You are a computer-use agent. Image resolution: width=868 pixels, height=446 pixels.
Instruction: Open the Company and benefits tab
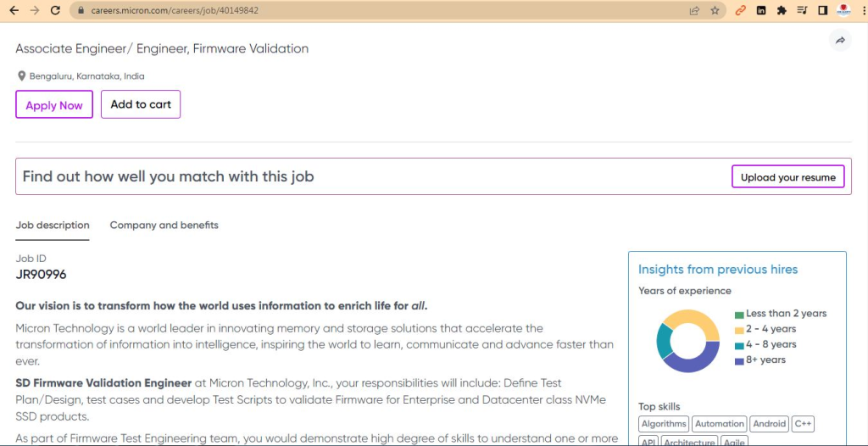coord(164,225)
